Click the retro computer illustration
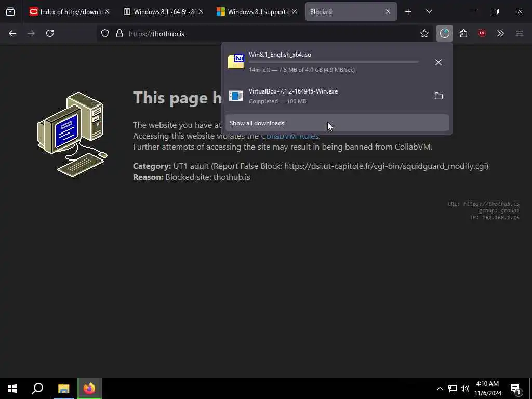The height and width of the screenshot is (399, 532). click(72, 134)
